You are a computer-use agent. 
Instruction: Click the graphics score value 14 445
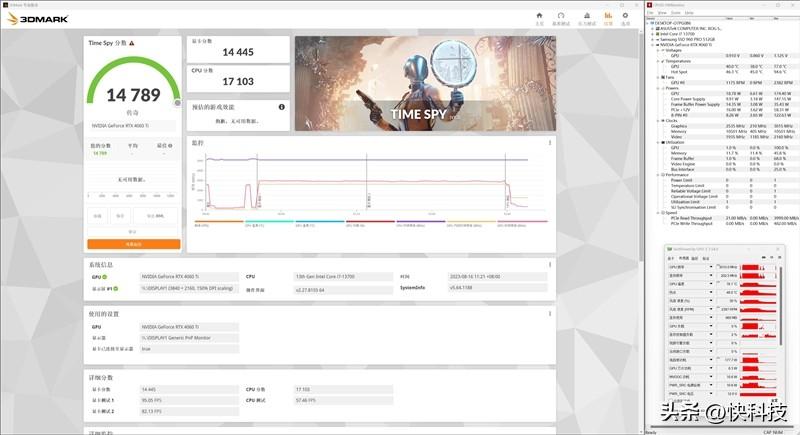238,52
